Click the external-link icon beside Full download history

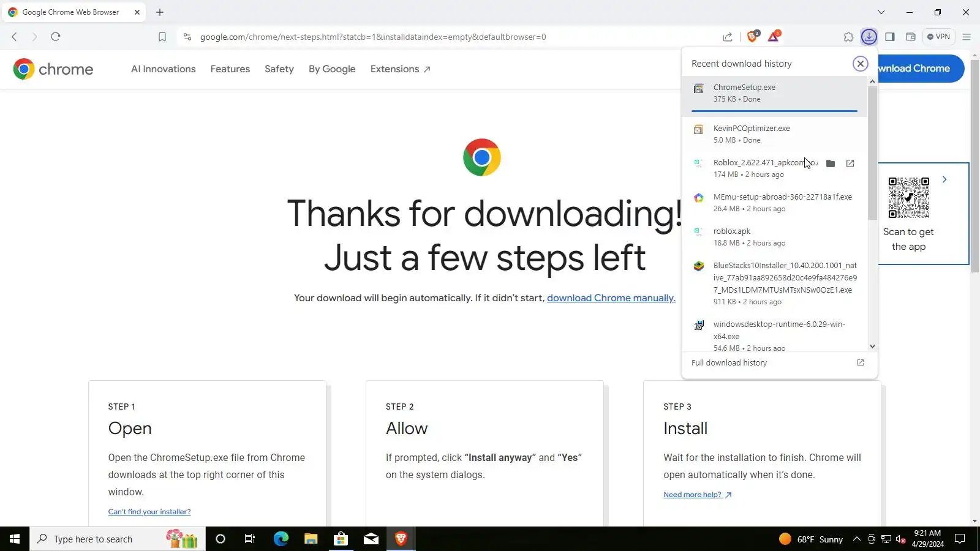(x=861, y=363)
